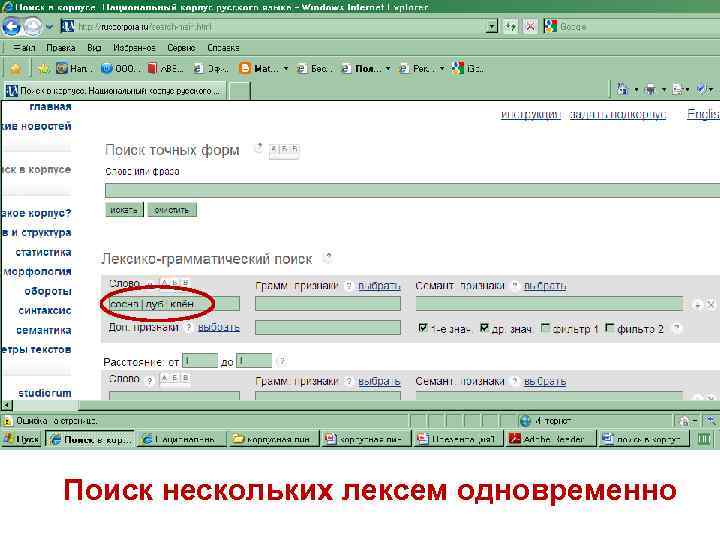This screenshot has width=720, height=540.
Task: Switch to the English version link
Action: pyautogui.click(x=703, y=114)
